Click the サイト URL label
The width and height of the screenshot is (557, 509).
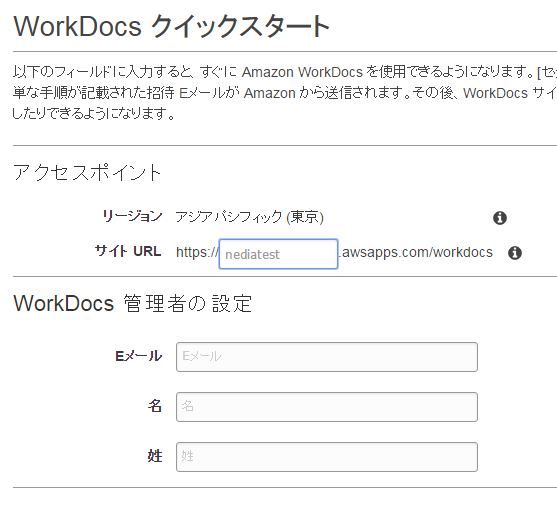point(128,251)
